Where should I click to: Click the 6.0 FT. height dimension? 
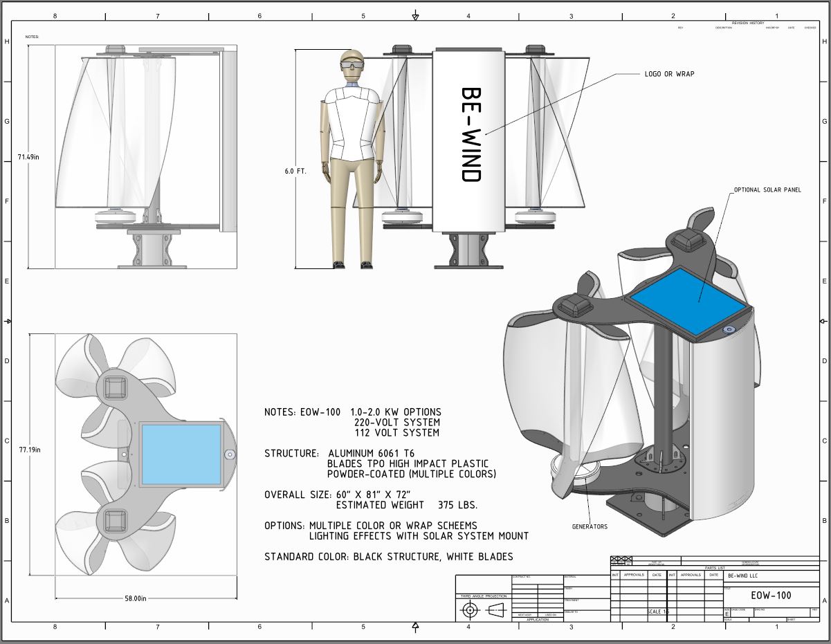pyautogui.click(x=295, y=170)
